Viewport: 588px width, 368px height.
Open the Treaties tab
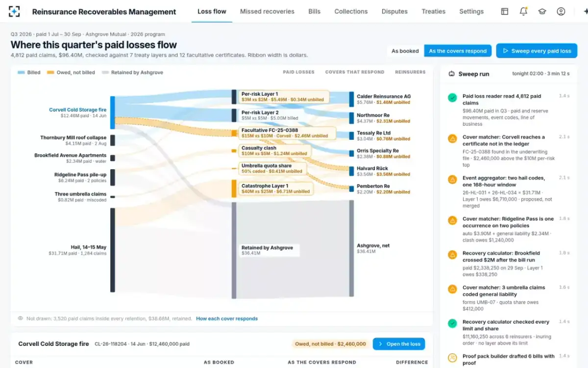(433, 11)
